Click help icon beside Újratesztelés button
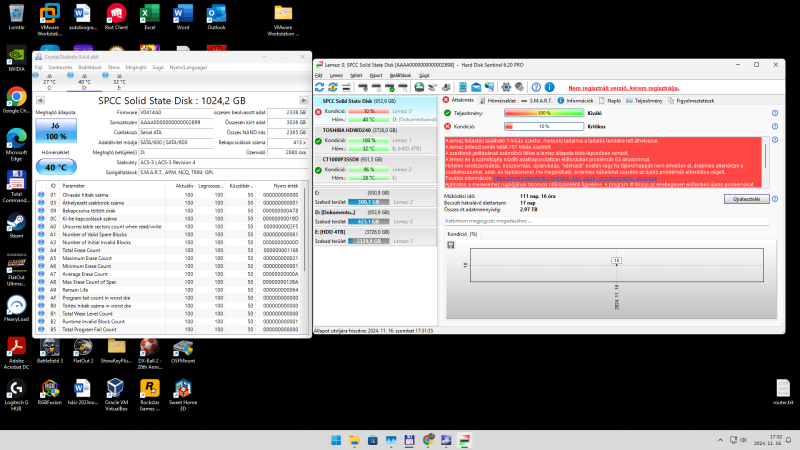 coord(774,199)
